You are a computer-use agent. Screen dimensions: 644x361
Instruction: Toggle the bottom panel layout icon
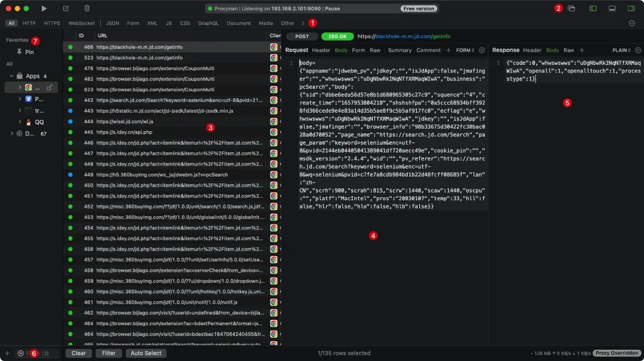pos(612,8)
